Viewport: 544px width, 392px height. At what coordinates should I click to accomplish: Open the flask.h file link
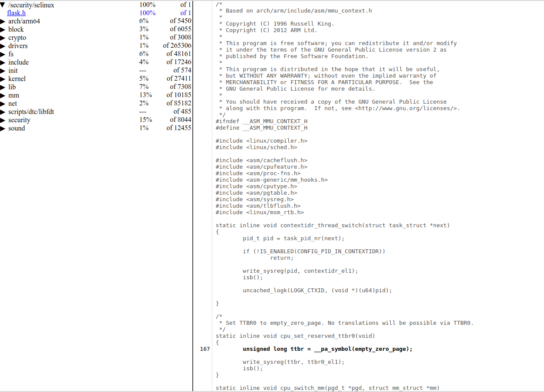click(x=16, y=13)
